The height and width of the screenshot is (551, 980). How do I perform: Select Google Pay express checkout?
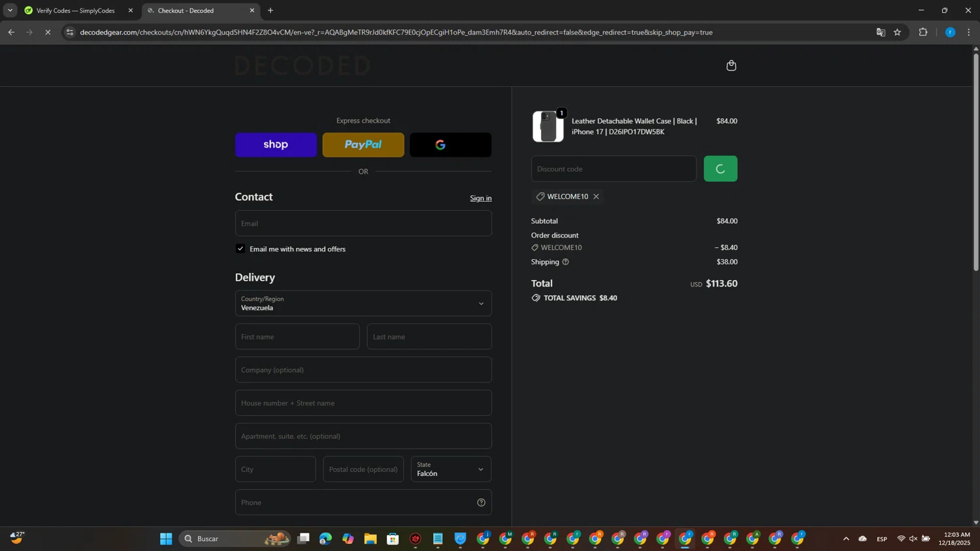(451, 145)
